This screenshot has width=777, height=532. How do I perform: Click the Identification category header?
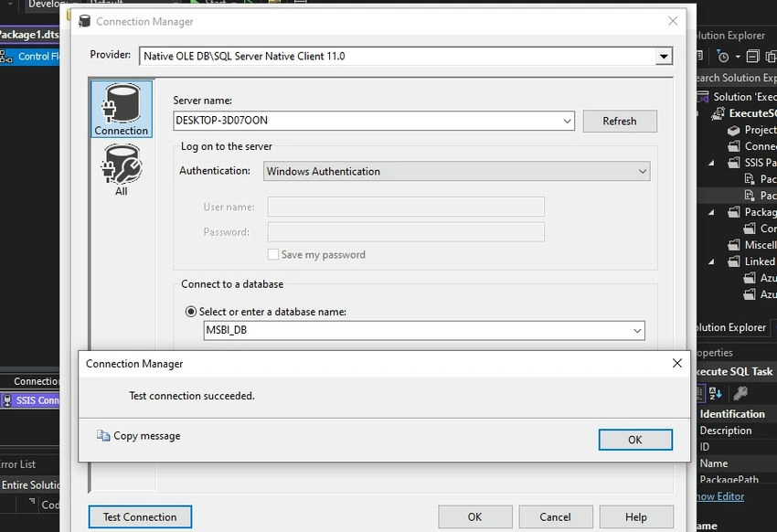pos(737,414)
